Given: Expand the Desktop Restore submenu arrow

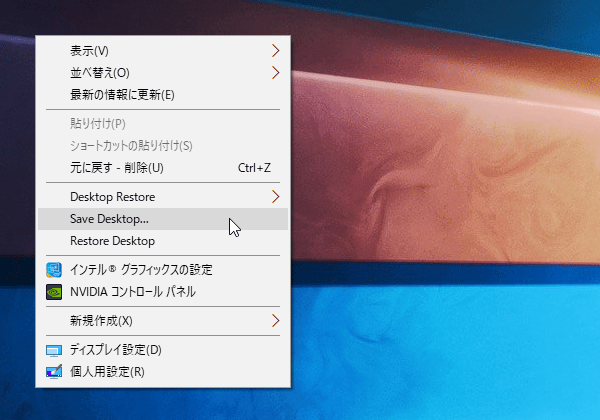Looking at the screenshot, I should (276, 197).
